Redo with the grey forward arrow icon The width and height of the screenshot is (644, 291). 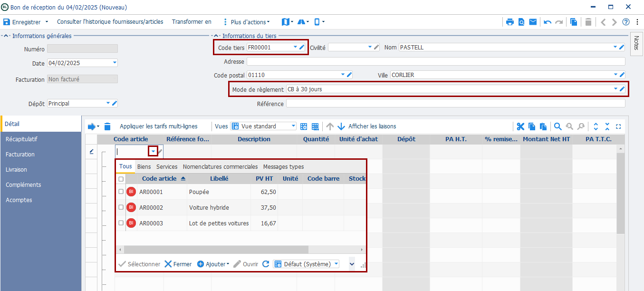pyautogui.click(x=559, y=22)
